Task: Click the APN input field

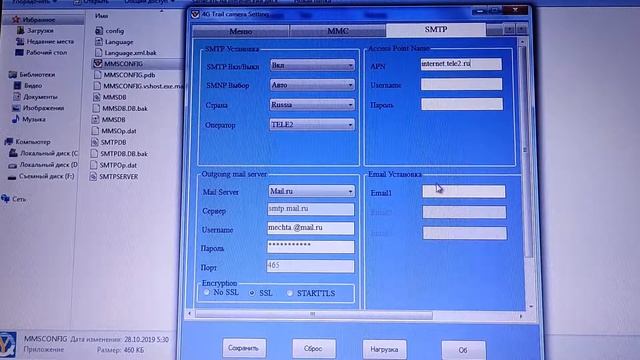Action: pyautogui.click(x=461, y=64)
